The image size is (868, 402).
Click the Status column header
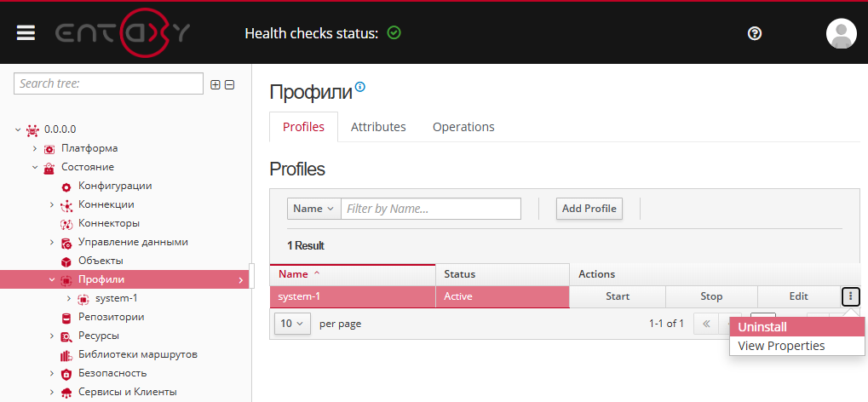pos(503,274)
